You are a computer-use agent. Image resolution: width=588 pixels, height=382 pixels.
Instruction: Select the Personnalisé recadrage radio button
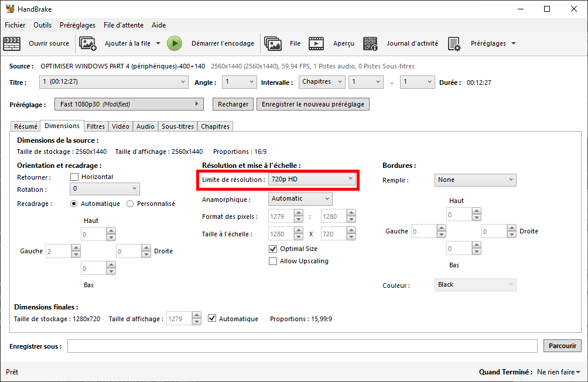point(130,204)
